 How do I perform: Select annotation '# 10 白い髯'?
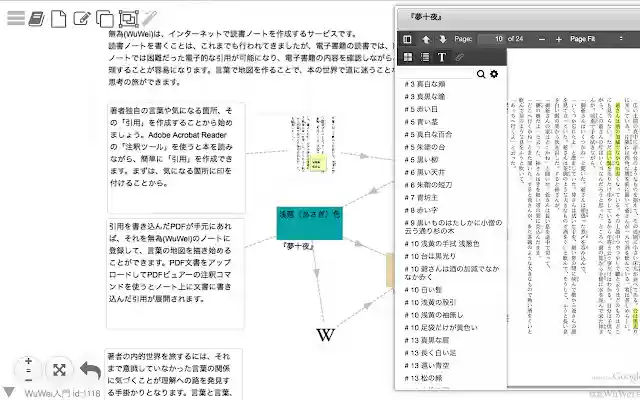[x=422, y=290]
